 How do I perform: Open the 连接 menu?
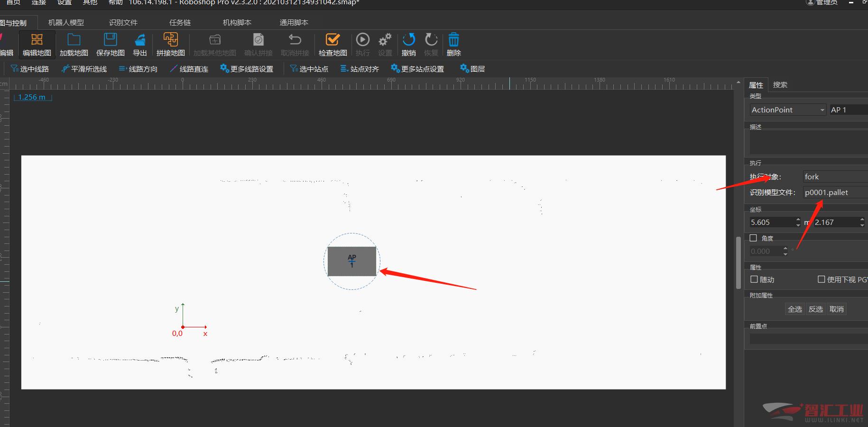point(39,2)
